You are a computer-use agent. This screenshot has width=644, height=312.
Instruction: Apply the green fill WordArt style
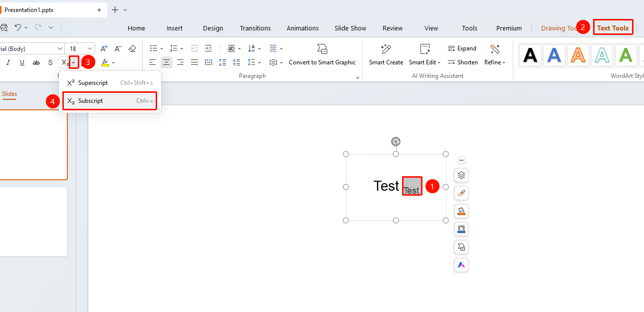(x=626, y=55)
